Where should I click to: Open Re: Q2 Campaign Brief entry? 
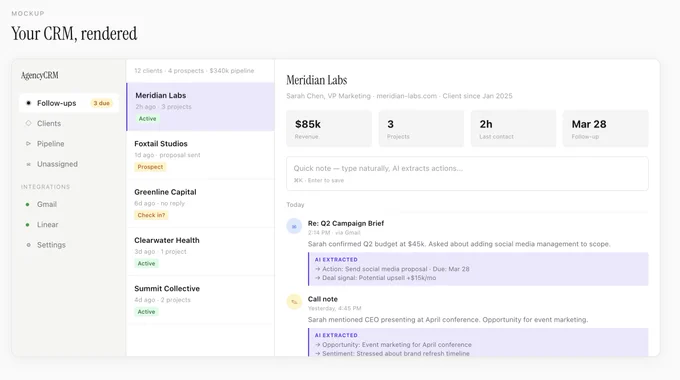[x=346, y=223]
